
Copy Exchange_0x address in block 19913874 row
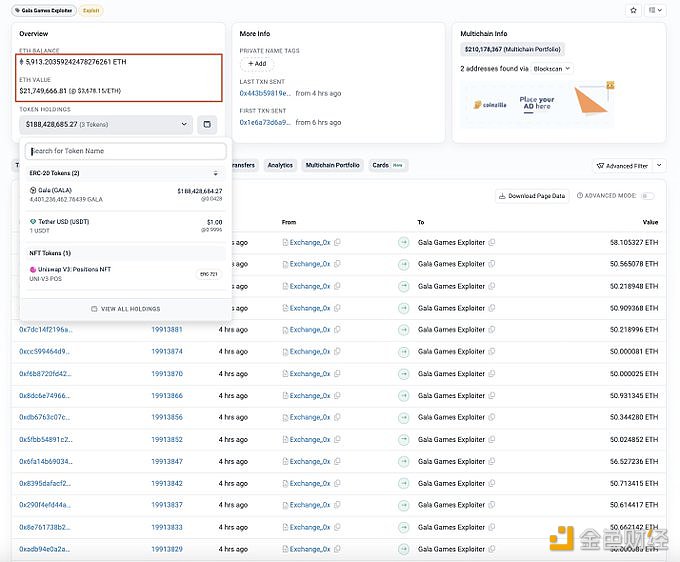[x=337, y=352]
